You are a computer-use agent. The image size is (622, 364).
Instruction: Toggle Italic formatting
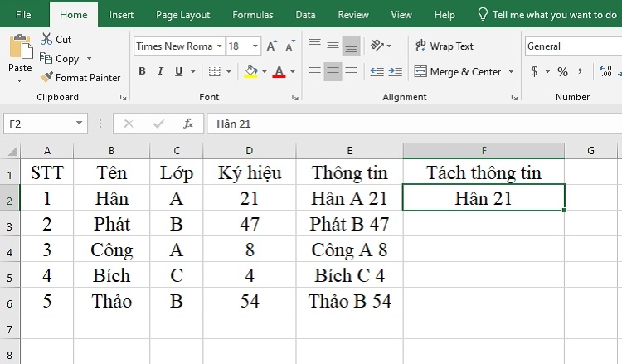point(160,71)
